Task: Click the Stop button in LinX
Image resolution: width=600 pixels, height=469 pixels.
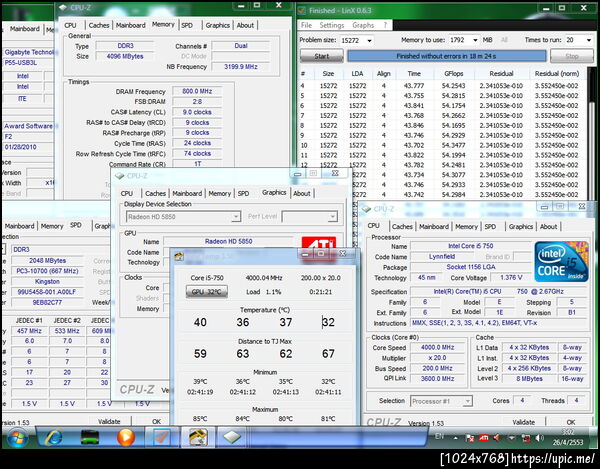Action: pyautogui.click(x=572, y=56)
